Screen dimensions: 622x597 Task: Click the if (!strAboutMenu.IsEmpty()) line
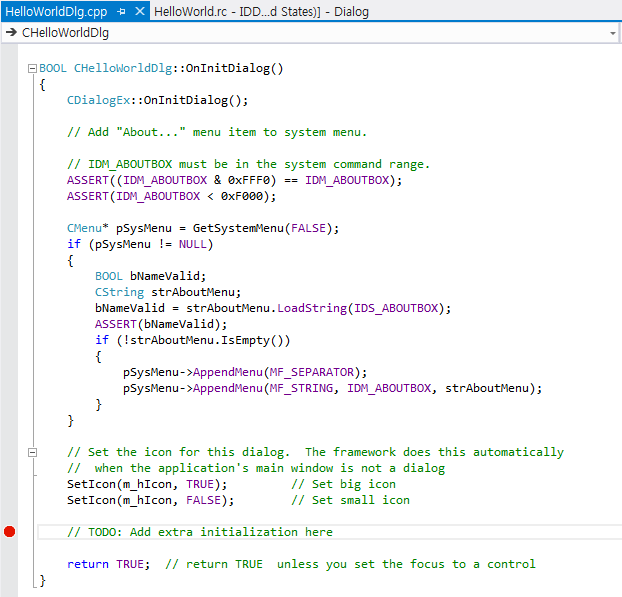point(192,340)
